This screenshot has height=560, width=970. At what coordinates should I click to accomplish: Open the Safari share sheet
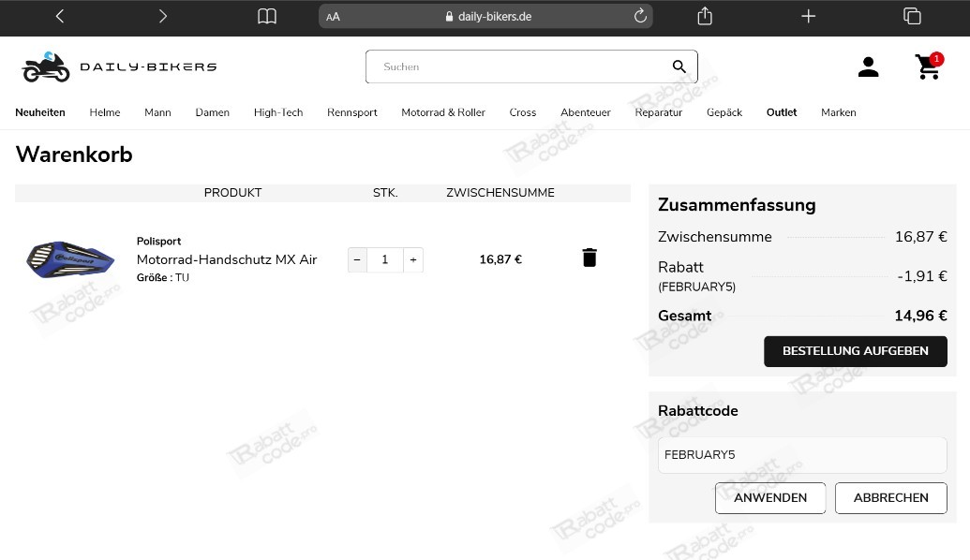(704, 16)
